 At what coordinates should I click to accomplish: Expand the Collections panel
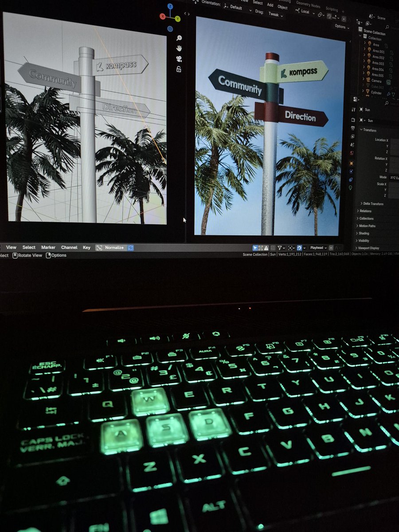pos(366,219)
